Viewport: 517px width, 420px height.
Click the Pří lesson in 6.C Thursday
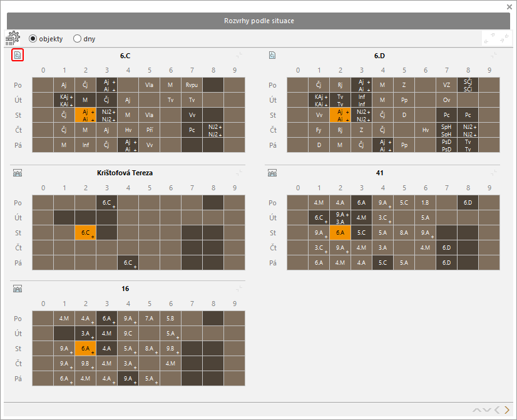[150, 130]
